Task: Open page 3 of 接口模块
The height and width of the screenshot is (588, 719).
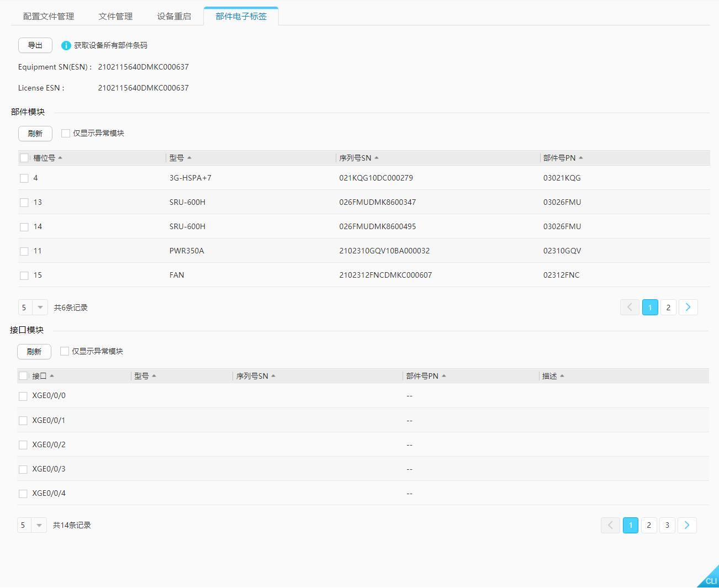Action: pyautogui.click(x=667, y=525)
